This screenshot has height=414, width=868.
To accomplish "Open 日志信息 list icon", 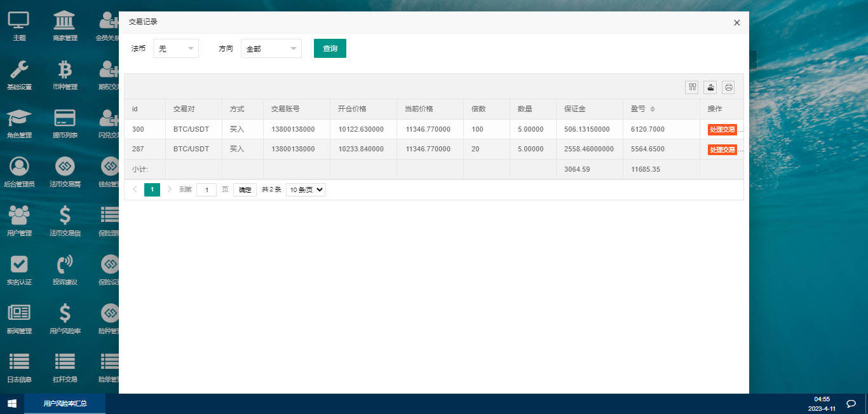I will (x=19, y=368).
